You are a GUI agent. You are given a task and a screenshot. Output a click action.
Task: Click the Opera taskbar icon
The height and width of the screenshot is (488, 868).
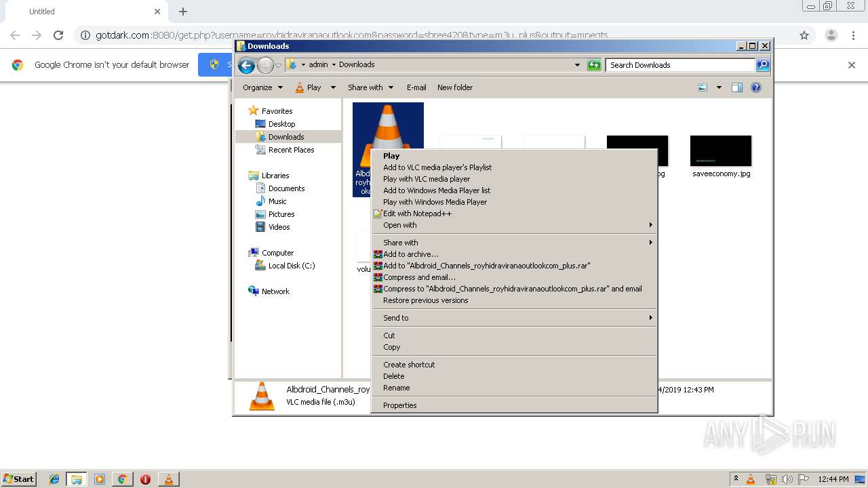pos(145,479)
